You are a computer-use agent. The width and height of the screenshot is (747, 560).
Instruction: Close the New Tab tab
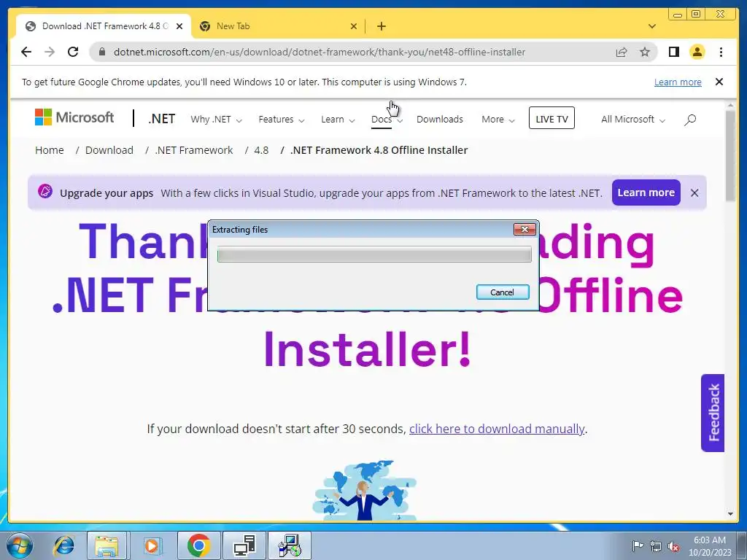pos(354,26)
